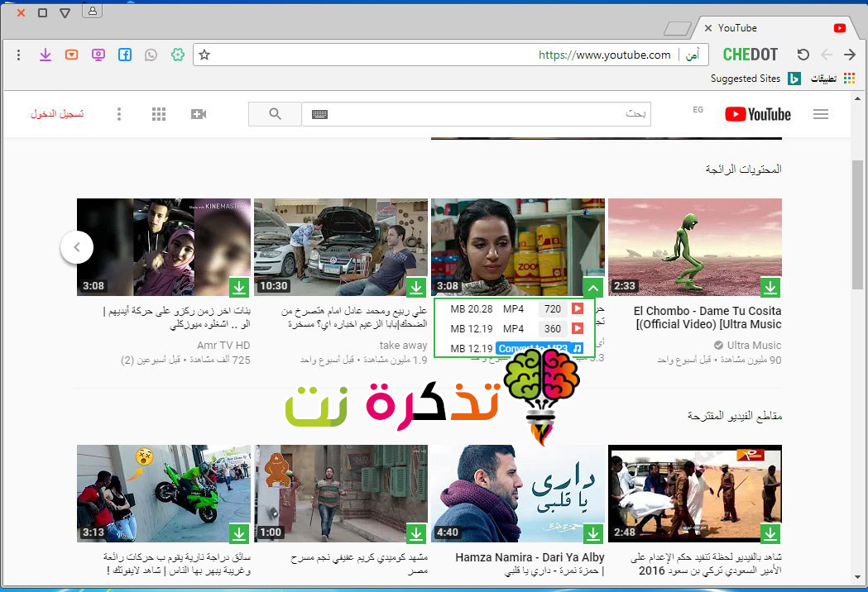Open the KineMaster 3:08 video thumbnail
The width and height of the screenshot is (868, 592).
[164, 247]
